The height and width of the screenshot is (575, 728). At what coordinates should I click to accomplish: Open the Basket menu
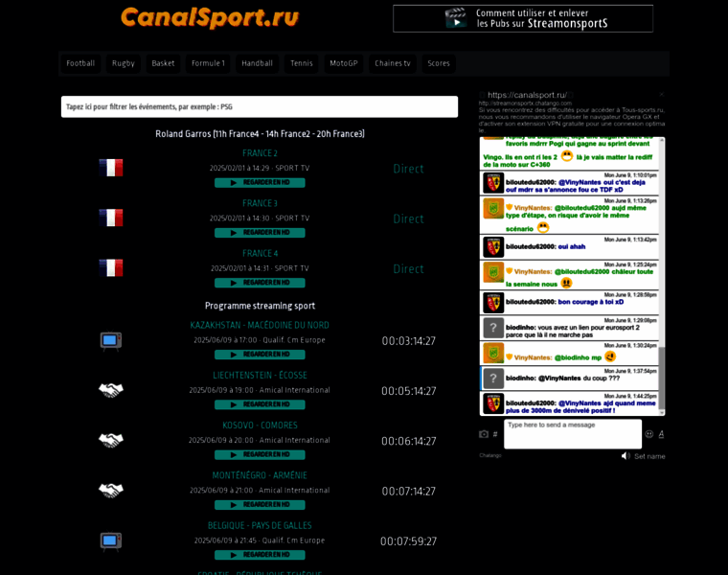tap(163, 63)
